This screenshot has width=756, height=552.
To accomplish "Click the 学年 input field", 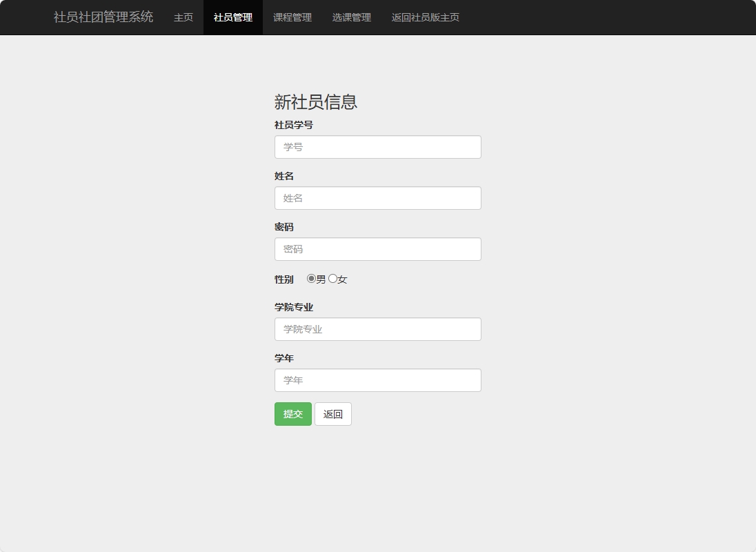I will 377,380.
